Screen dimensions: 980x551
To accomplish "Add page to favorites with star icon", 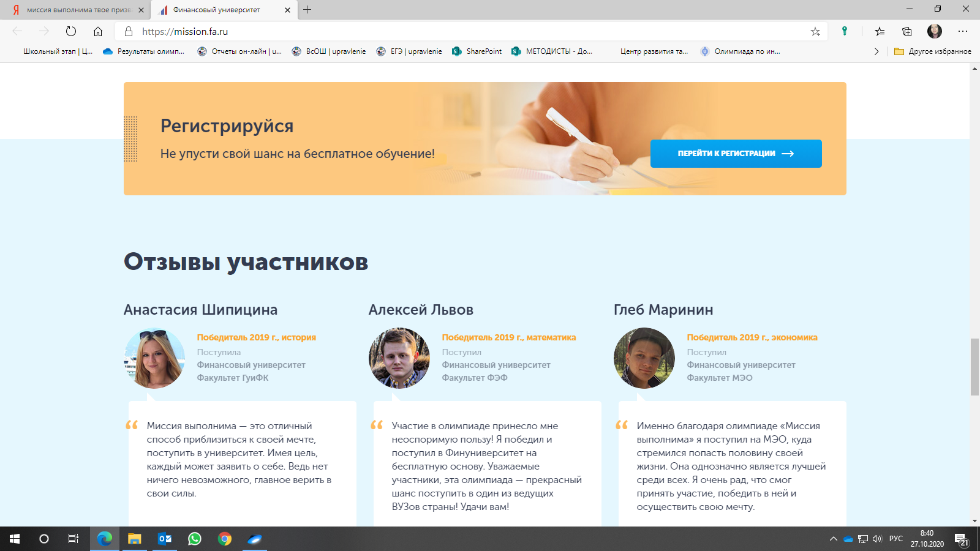I will pos(815,32).
